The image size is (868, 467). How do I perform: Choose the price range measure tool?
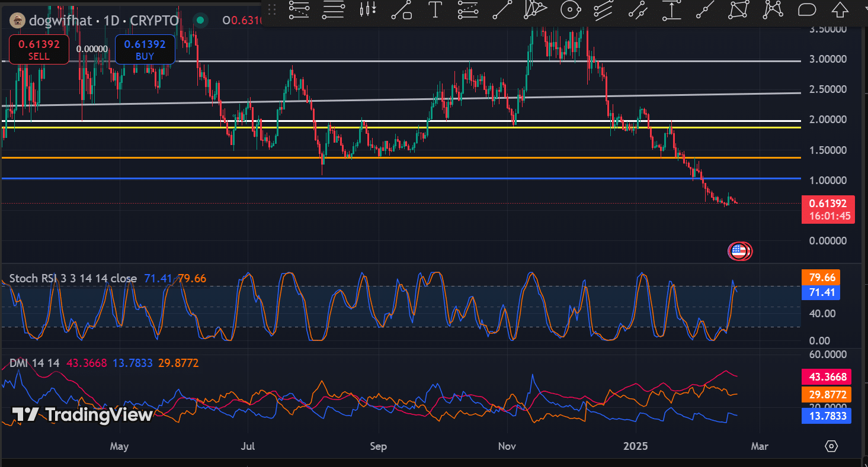coord(671,9)
